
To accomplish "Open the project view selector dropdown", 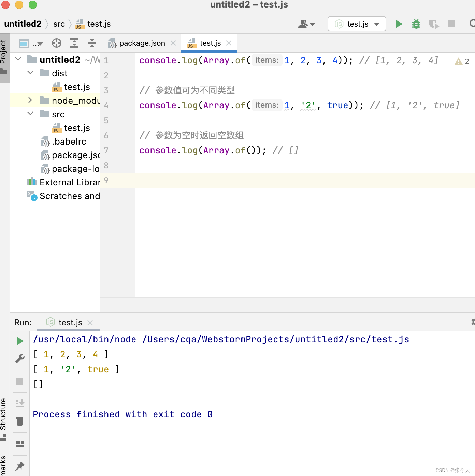I will (31, 43).
